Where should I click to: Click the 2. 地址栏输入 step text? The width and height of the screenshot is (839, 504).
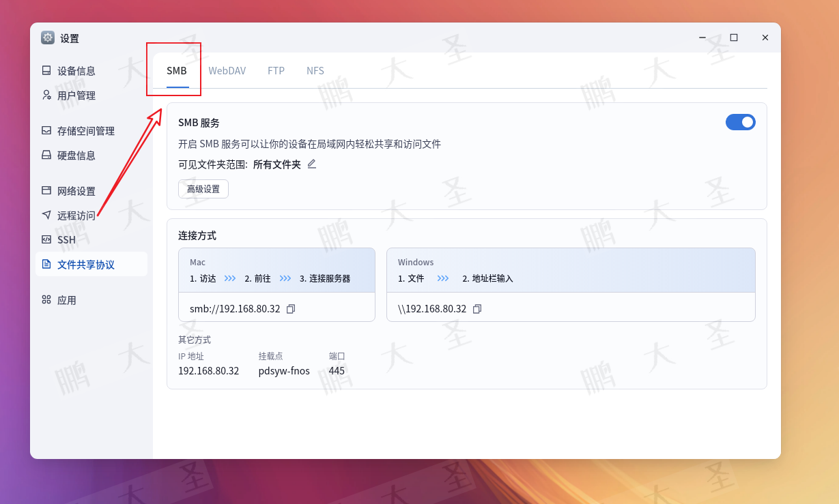click(487, 279)
